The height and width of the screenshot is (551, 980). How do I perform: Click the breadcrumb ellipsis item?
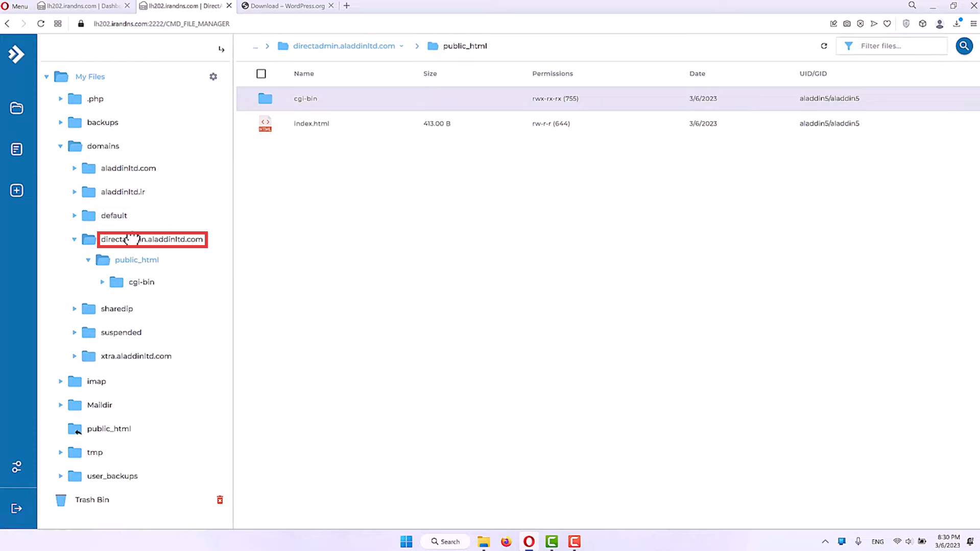coord(255,46)
